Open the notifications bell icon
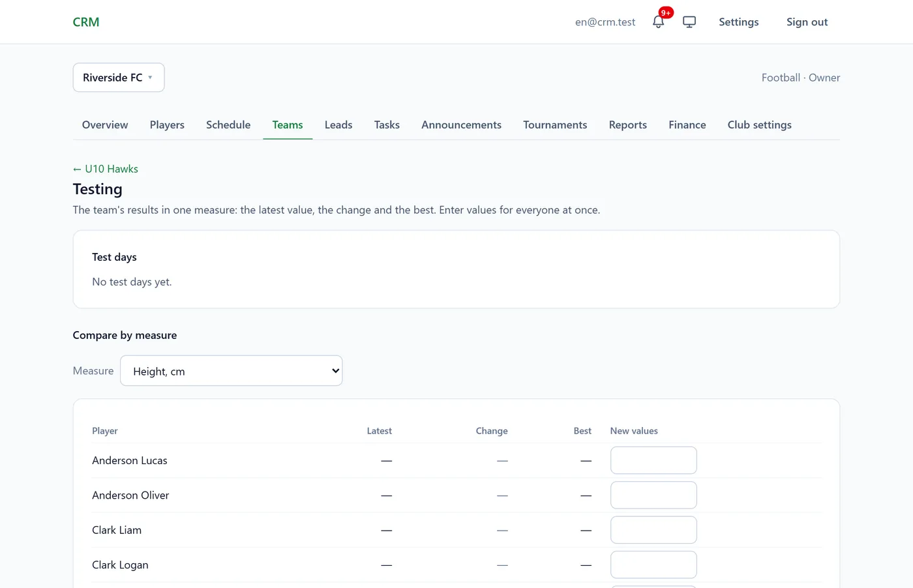 point(658,22)
